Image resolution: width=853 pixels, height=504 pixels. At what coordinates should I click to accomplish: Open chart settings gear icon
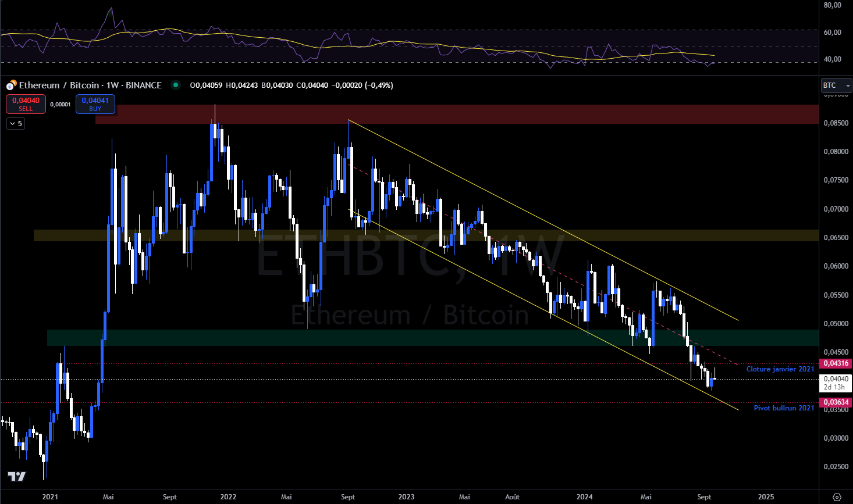(x=837, y=497)
